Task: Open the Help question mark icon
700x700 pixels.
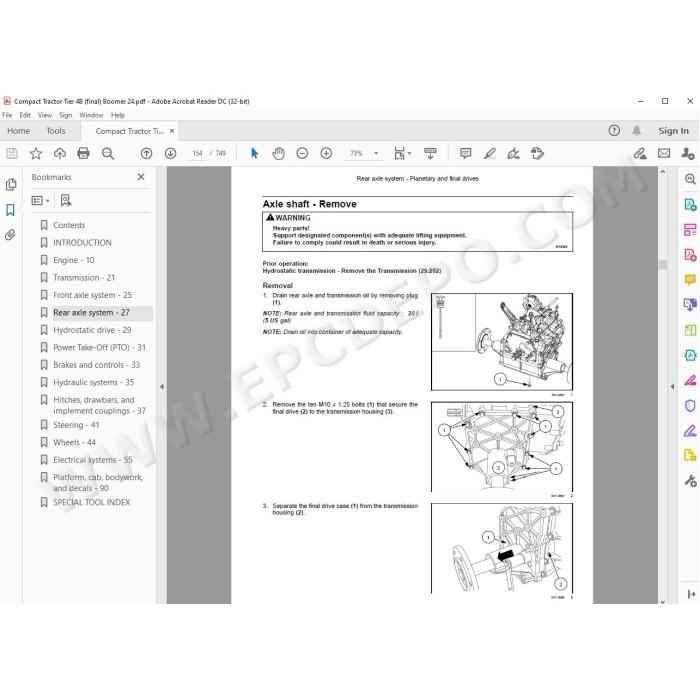Action: click(x=614, y=131)
